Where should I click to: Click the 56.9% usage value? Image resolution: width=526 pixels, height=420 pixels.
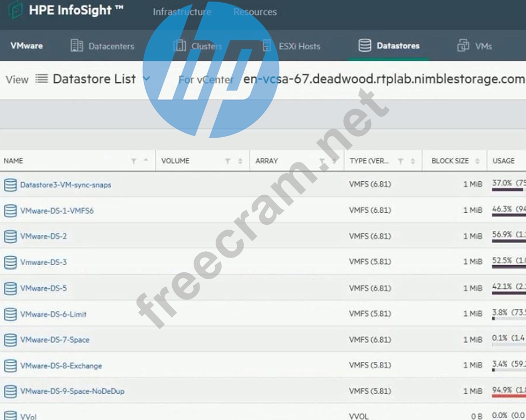(502, 234)
